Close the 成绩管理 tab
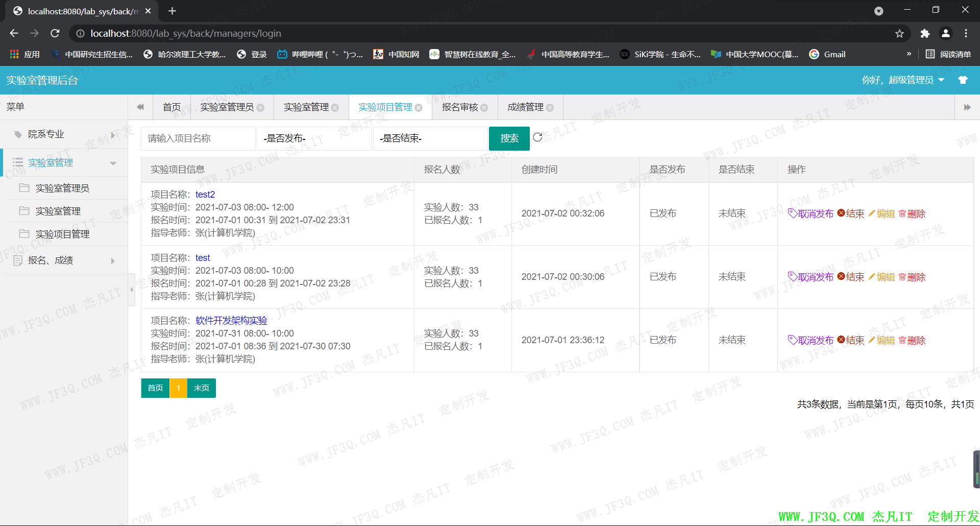980x526 pixels. click(550, 108)
